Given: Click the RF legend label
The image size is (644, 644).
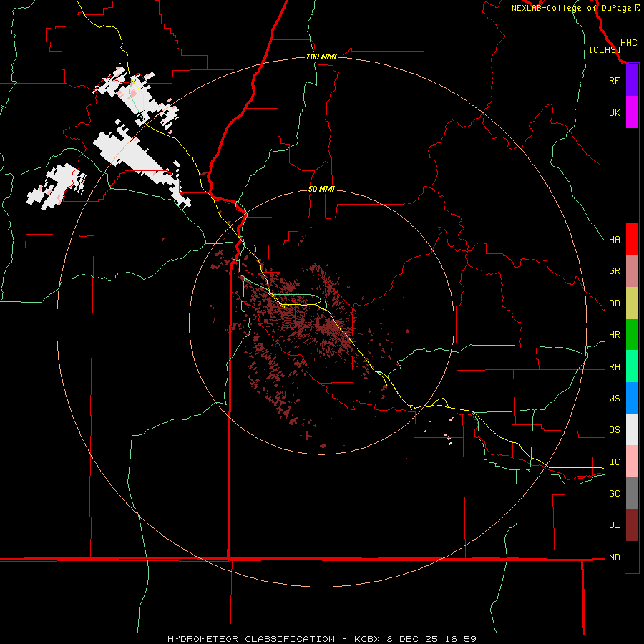Looking at the screenshot, I should click(x=614, y=80).
